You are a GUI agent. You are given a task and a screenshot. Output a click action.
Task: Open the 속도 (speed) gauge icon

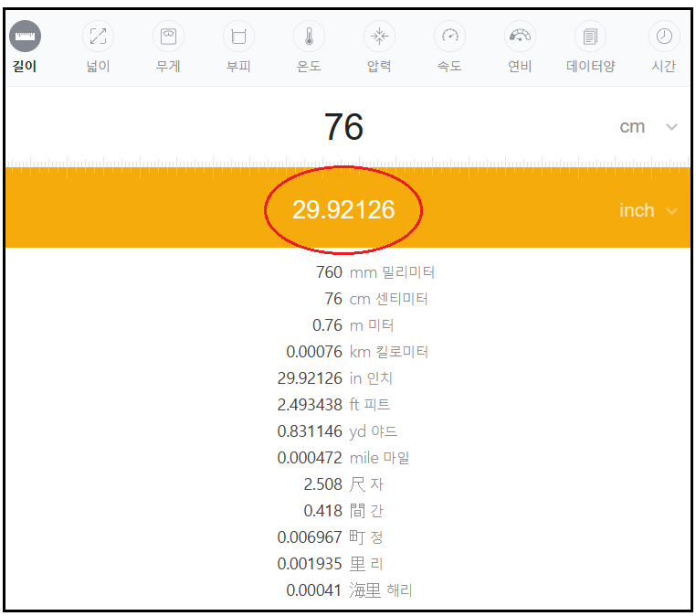[449, 36]
